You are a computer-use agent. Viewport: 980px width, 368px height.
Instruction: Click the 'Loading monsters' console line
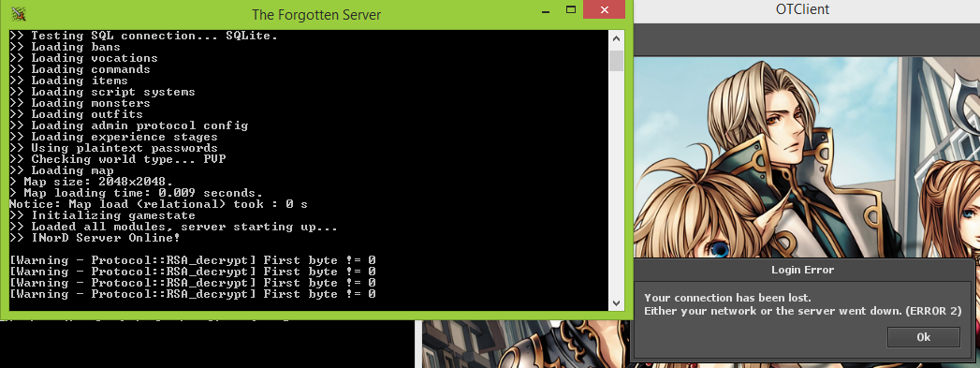coord(80,103)
